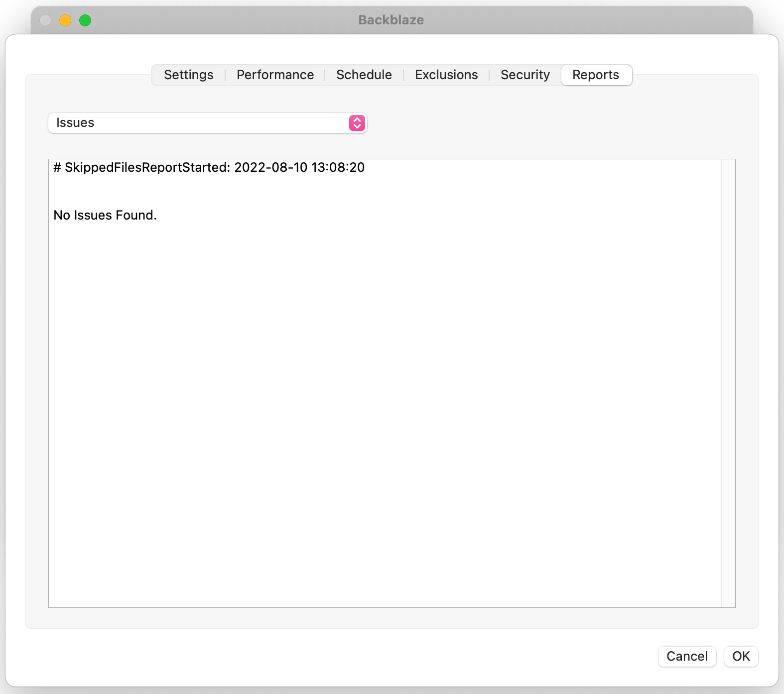784x694 pixels.
Task: Go to the Exclusions tab
Action: pyautogui.click(x=446, y=75)
